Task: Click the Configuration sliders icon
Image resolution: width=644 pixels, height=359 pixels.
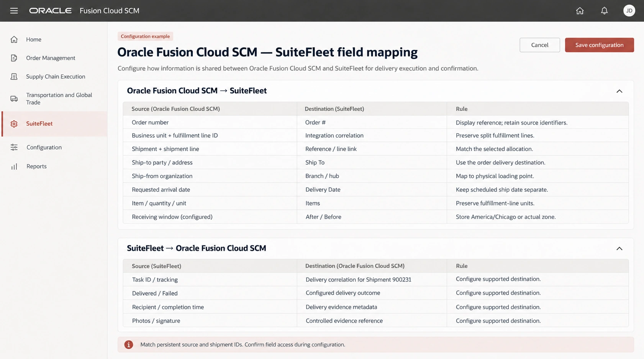Action: (x=14, y=147)
